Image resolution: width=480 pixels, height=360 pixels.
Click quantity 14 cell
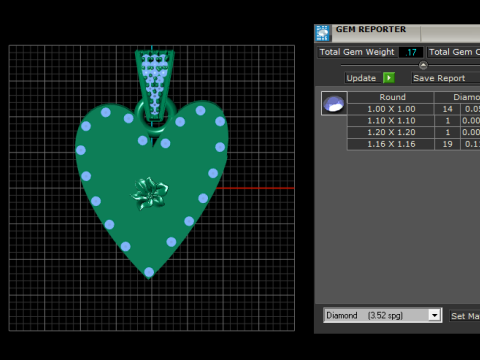pyautogui.click(x=447, y=109)
